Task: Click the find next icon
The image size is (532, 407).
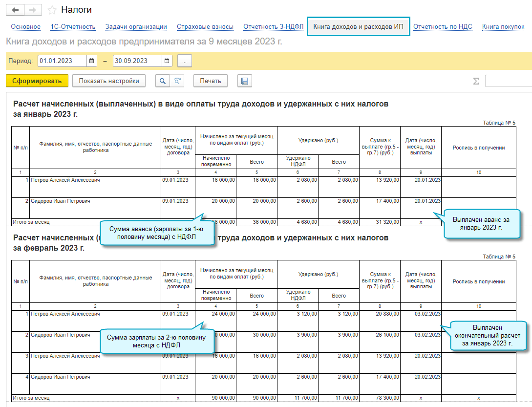Action: coord(177,81)
